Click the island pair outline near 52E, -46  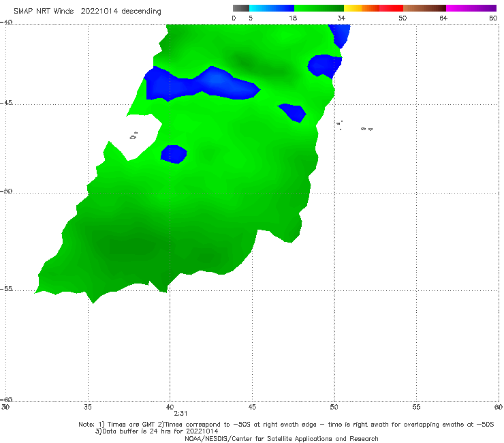[x=366, y=129]
